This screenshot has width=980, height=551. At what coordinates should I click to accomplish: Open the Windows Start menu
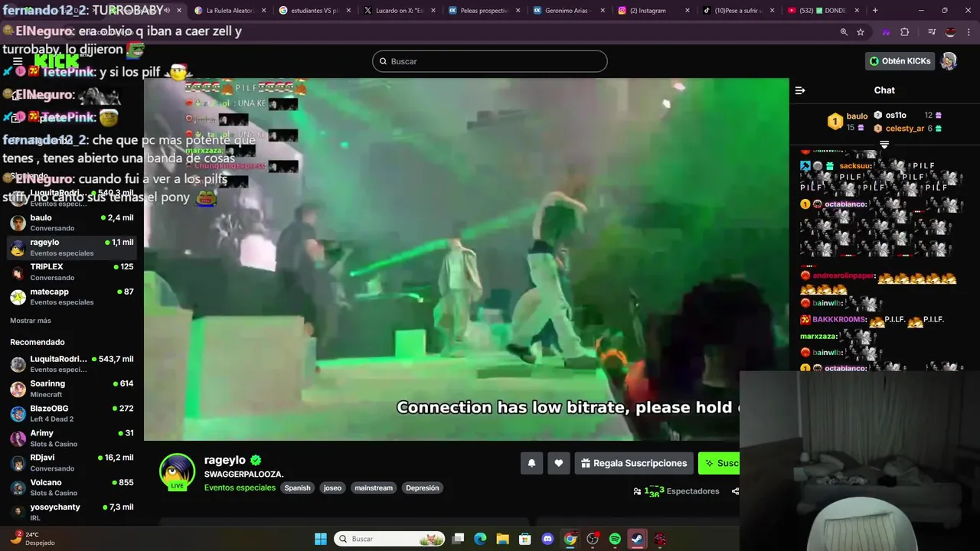pos(321,539)
